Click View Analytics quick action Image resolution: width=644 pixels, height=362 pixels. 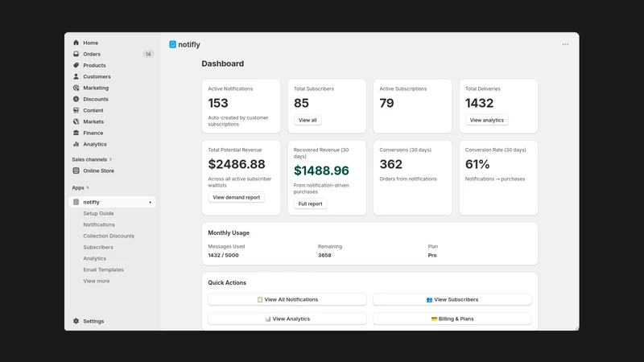point(287,319)
